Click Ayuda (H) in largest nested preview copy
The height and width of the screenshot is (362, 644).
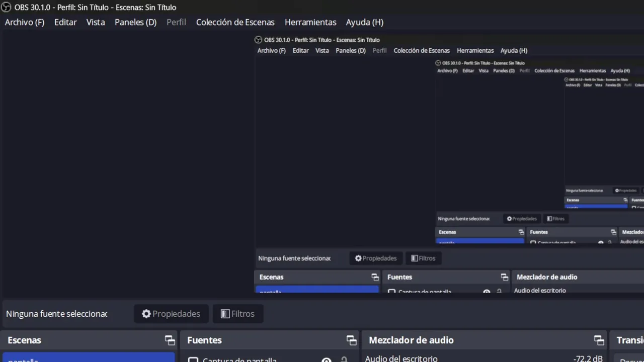tap(514, 50)
